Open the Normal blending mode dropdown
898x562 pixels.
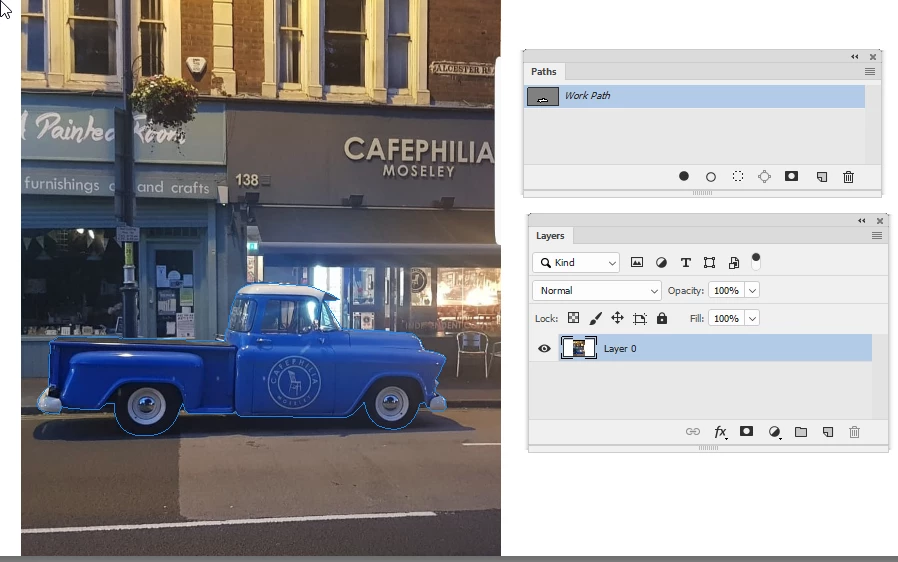click(x=597, y=290)
